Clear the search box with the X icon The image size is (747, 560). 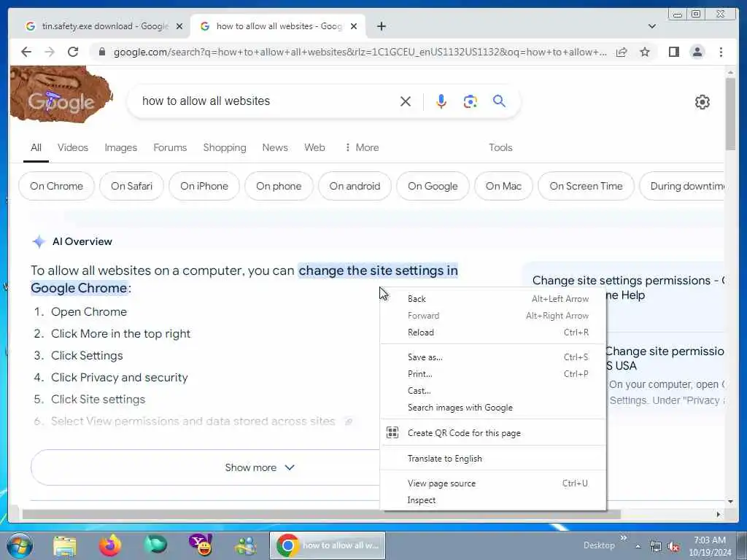click(406, 101)
